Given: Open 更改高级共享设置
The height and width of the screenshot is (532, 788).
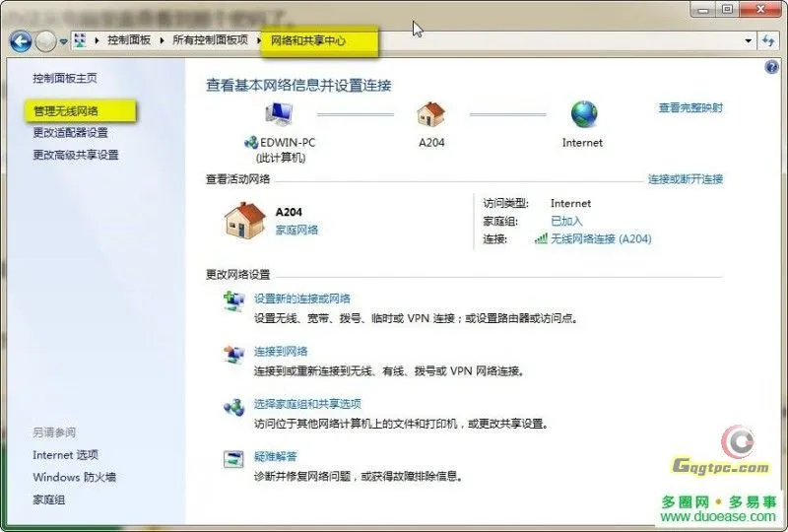Looking at the screenshot, I should pos(76,155).
